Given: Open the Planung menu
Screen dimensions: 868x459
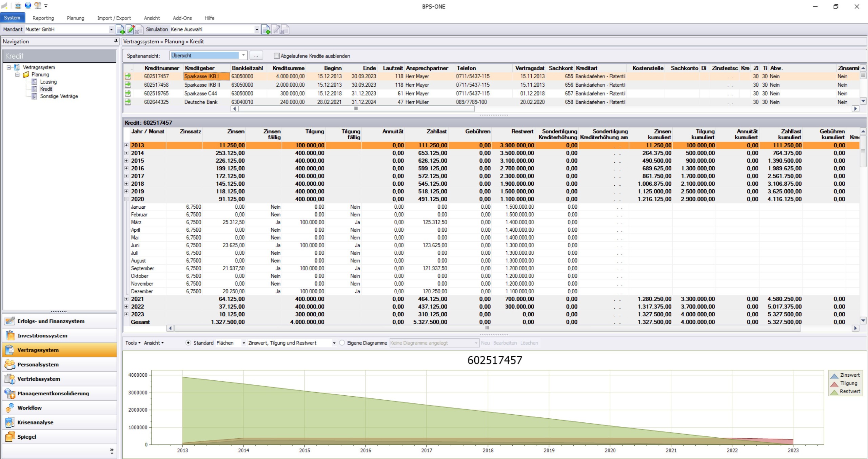Looking at the screenshot, I should pos(75,18).
